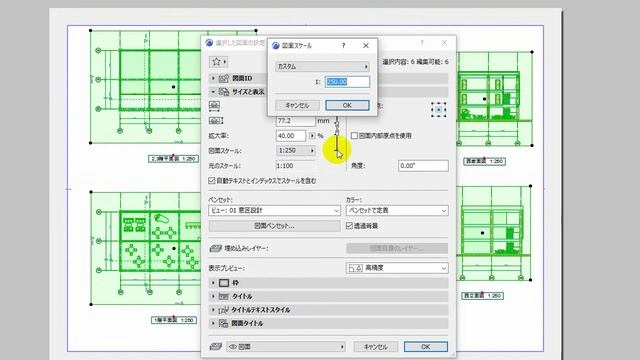Screen dimensions: 640x360
Task: Click top-right elevation 1:250 title label
Action: click(x=484, y=161)
